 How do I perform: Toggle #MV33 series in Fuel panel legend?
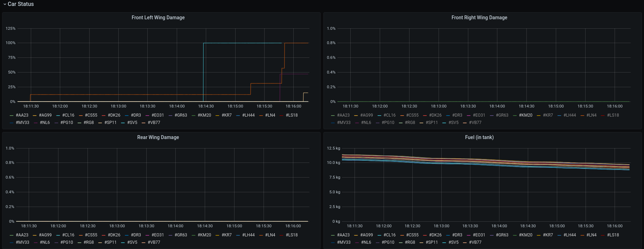point(344,242)
